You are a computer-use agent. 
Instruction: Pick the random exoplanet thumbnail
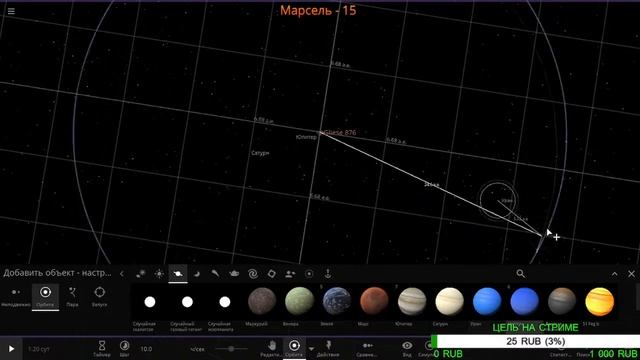tap(225, 302)
